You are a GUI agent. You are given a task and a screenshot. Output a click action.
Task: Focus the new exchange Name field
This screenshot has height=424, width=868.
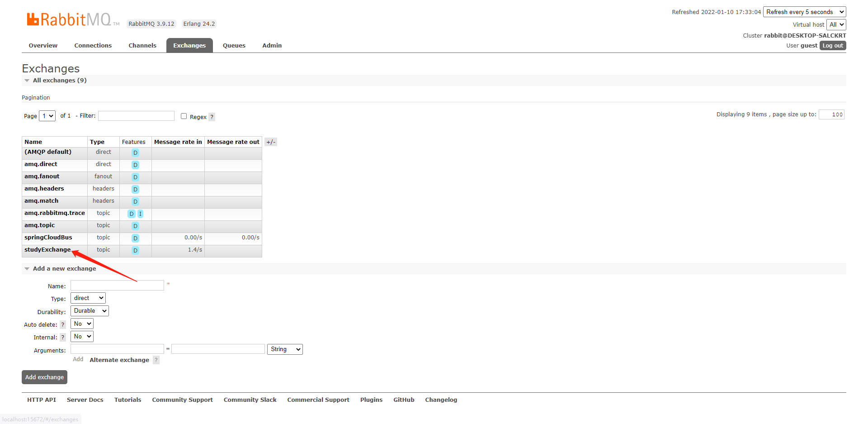(x=117, y=286)
